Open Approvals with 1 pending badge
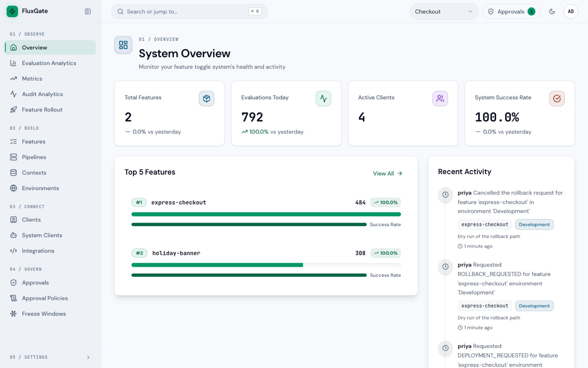 [511, 11]
